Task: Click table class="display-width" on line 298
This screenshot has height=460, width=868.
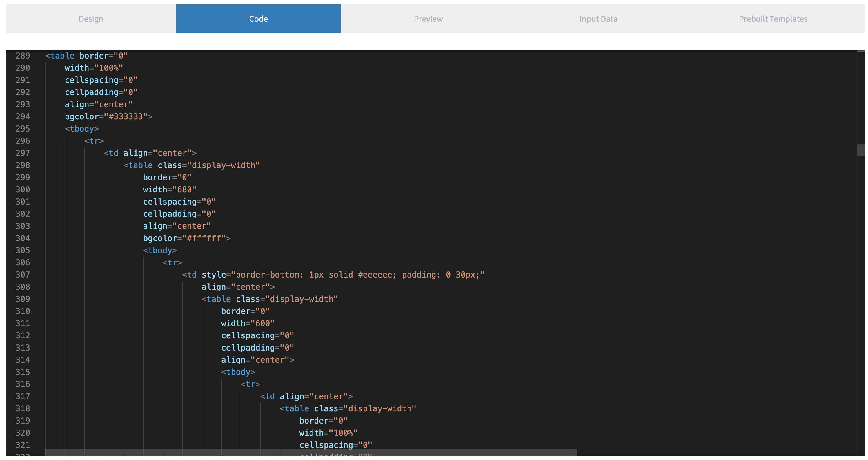Action: coord(192,165)
